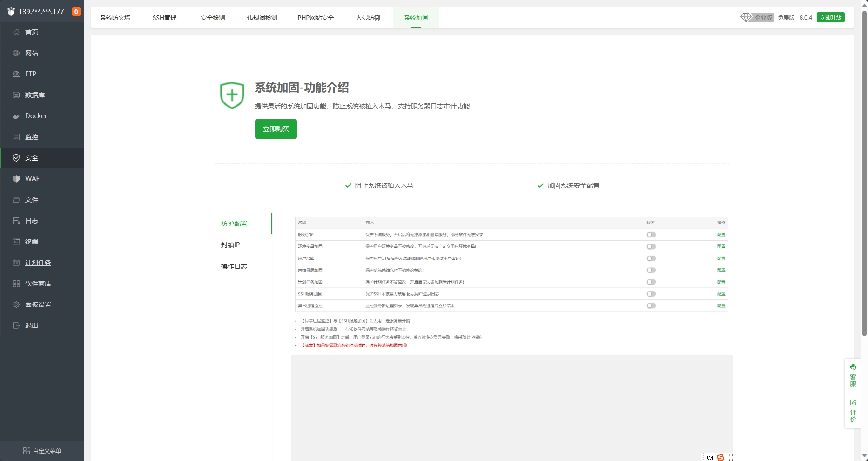The height and width of the screenshot is (461, 868).
Task: Click the 立即升级 upgrade button
Action: (830, 18)
